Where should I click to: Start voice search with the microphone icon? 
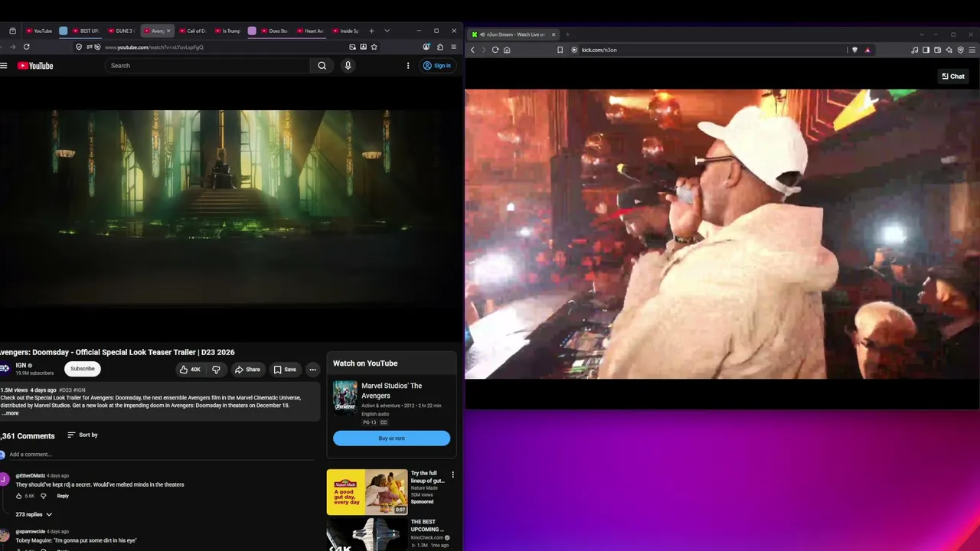348,66
